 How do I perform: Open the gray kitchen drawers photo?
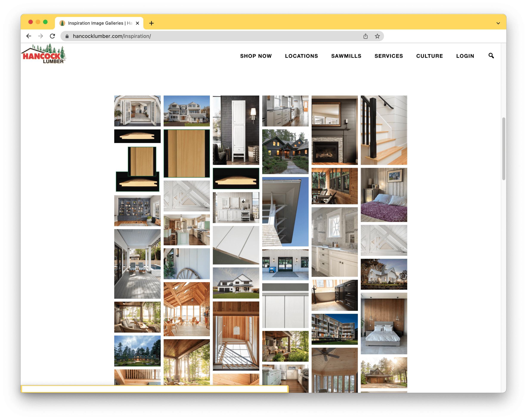[x=285, y=111]
